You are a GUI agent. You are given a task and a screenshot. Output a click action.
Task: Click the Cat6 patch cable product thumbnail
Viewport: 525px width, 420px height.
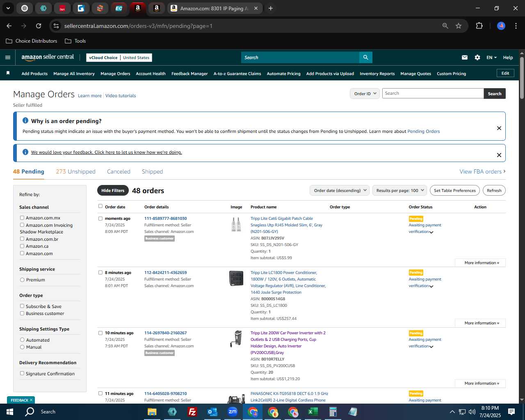point(236,224)
